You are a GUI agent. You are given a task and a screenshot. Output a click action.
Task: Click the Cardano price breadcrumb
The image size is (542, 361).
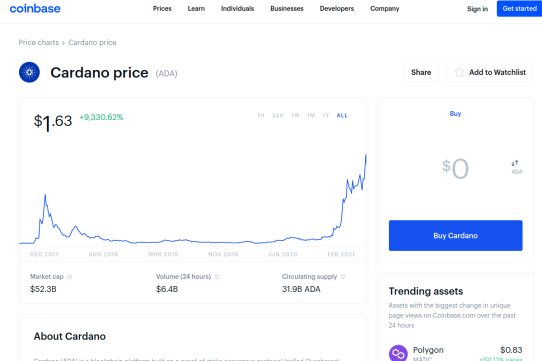tap(92, 43)
